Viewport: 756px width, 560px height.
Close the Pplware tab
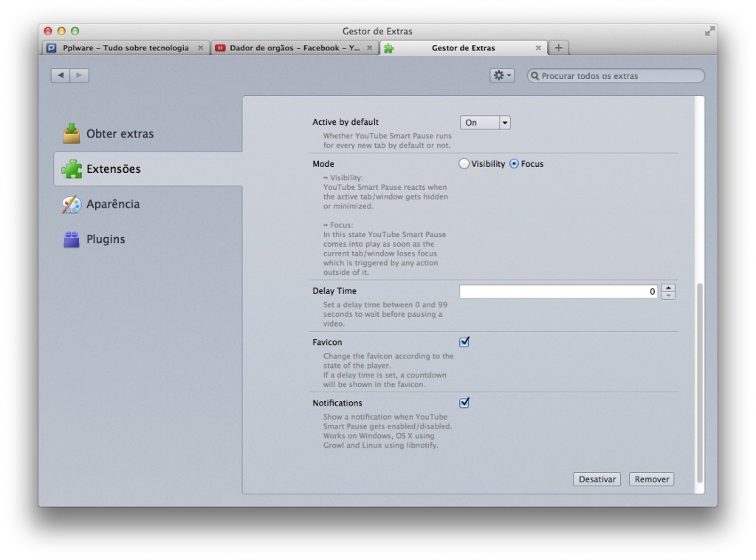click(x=201, y=48)
